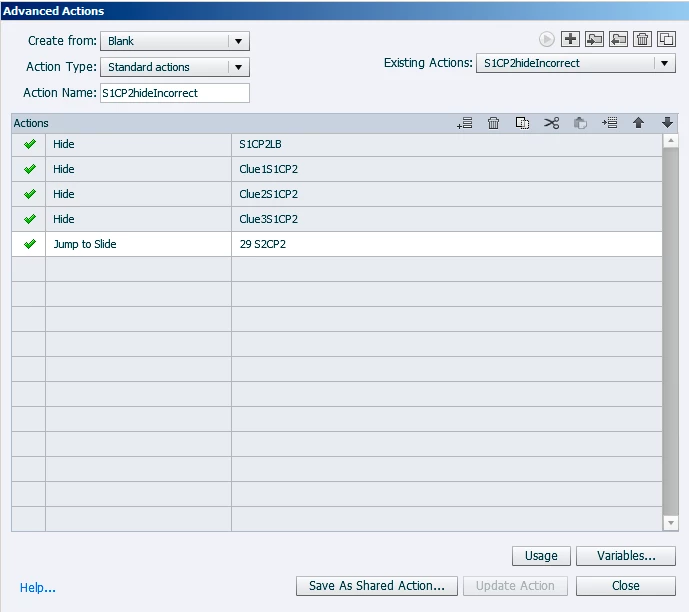Insert a row using the Insert icon
This screenshot has width=689, height=612.
(x=609, y=123)
